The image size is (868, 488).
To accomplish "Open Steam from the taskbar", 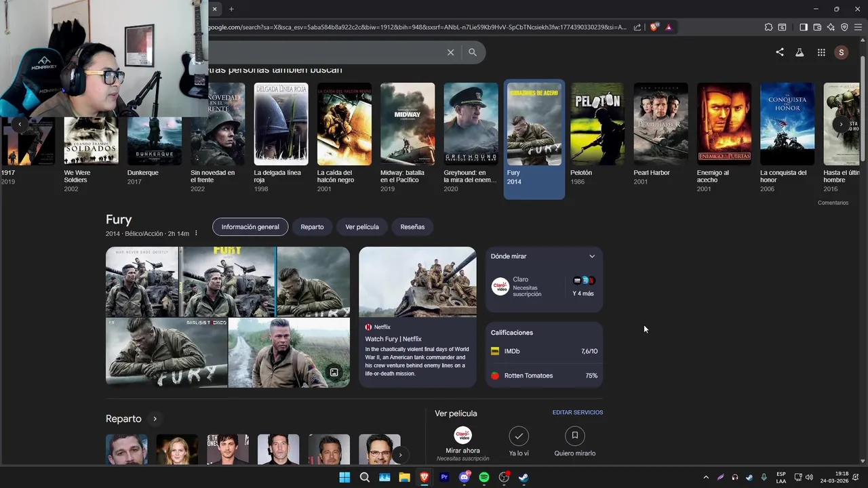I will click(x=524, y=477).
